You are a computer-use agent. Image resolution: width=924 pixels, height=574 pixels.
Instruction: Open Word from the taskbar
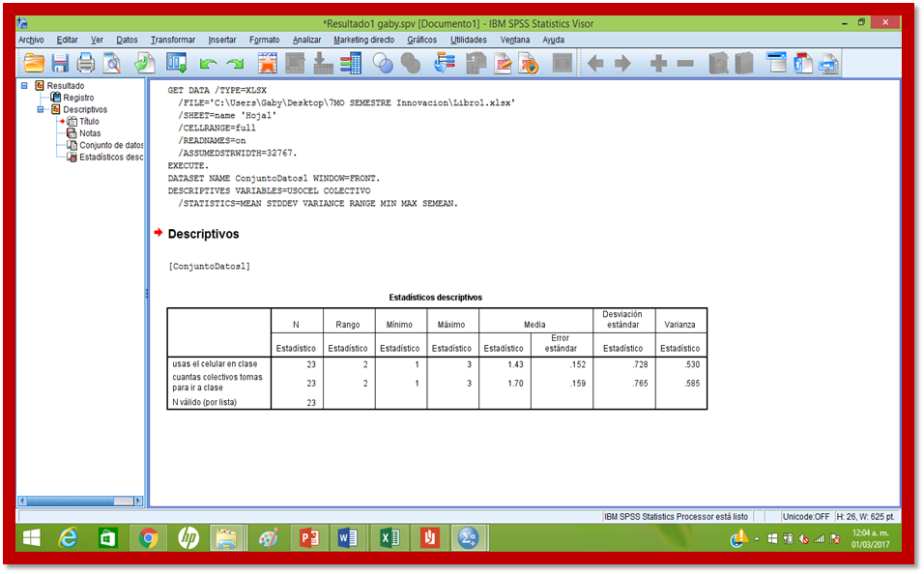[x=348, y=538]
